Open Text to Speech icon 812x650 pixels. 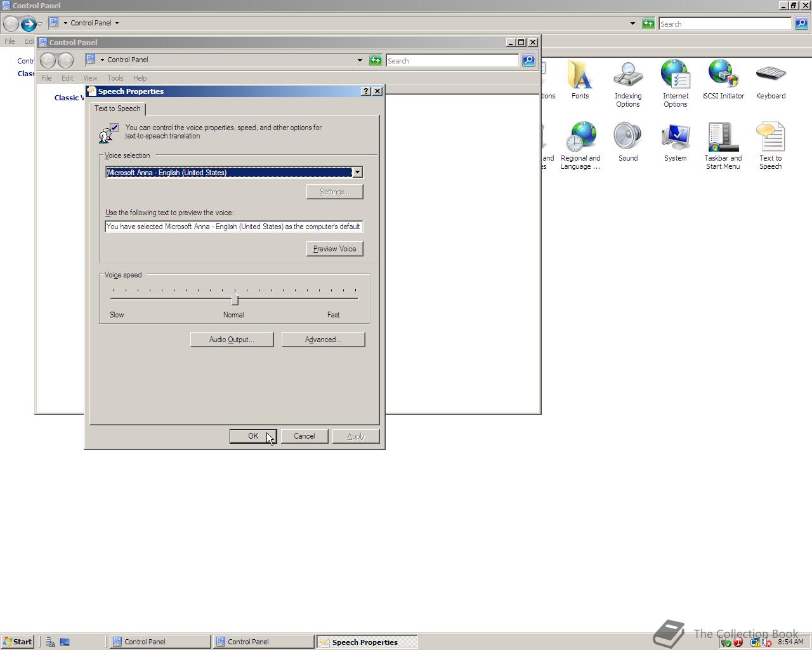pyautogui.click(x=771, y=145)
